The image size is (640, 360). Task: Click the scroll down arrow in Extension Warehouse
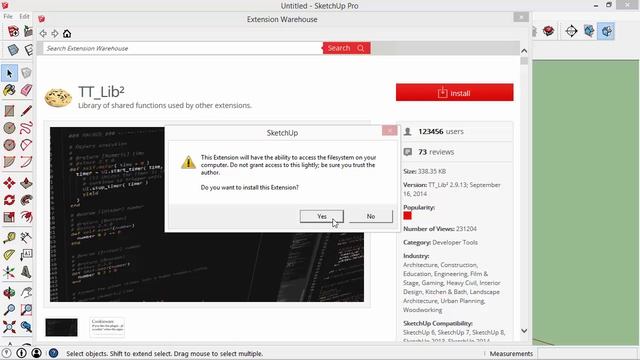(524, 331)
